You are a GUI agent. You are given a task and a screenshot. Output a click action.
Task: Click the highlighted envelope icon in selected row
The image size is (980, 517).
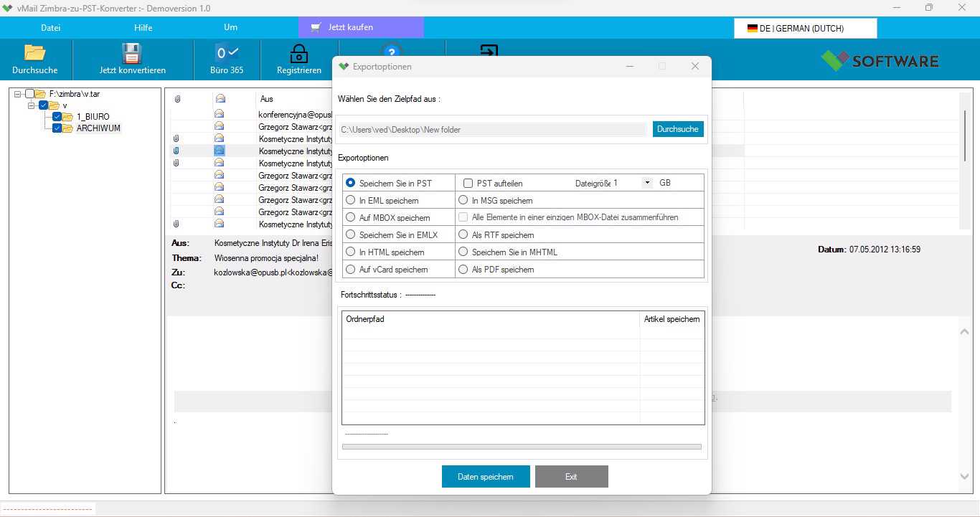220,151
